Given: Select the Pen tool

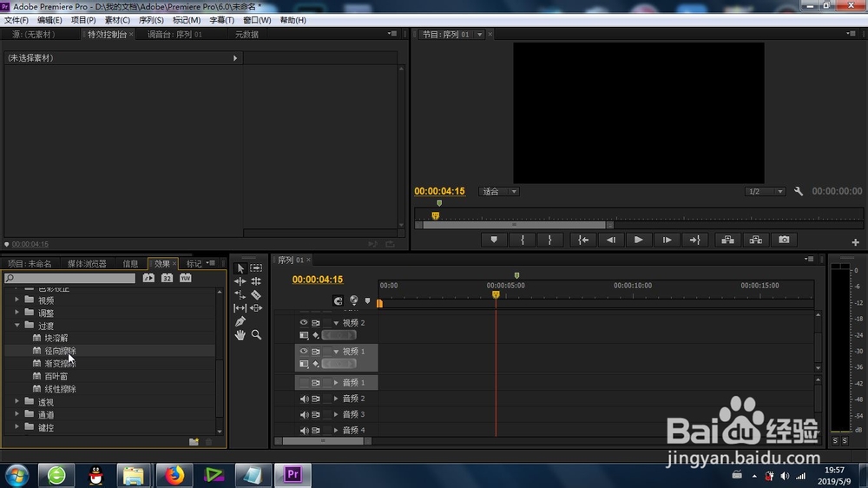Looking at the screenshot, I should (240, 321).
